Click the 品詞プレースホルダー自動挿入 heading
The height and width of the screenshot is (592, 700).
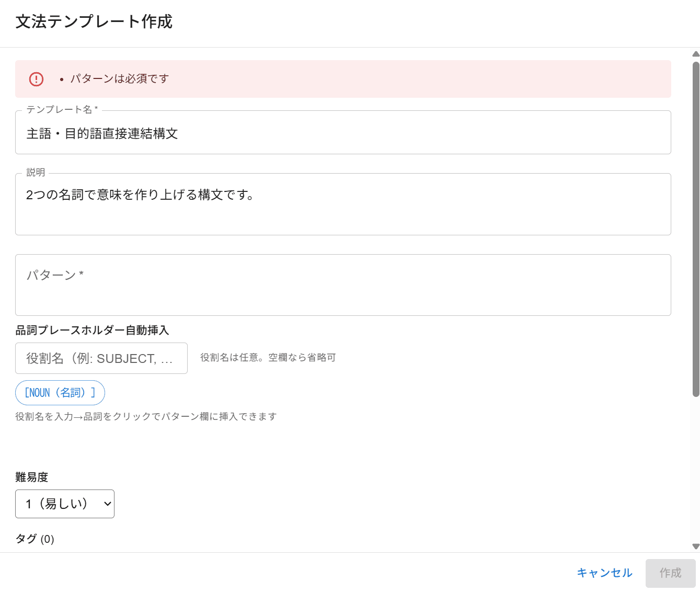93,331
